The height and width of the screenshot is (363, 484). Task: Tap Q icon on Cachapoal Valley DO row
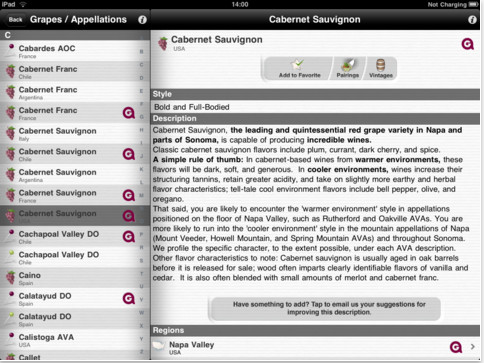tap(129, 236)
